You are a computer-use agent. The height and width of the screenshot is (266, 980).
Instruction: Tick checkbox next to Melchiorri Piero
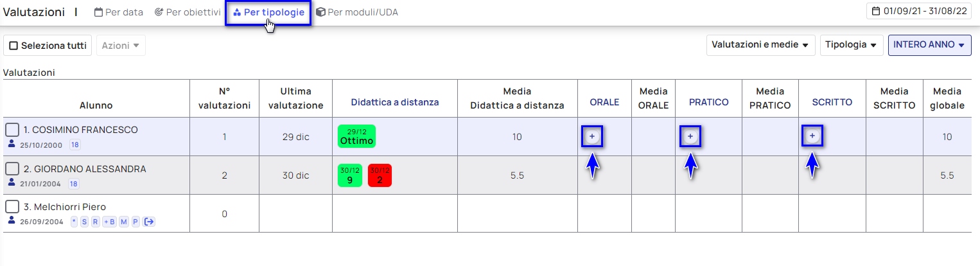12,207
